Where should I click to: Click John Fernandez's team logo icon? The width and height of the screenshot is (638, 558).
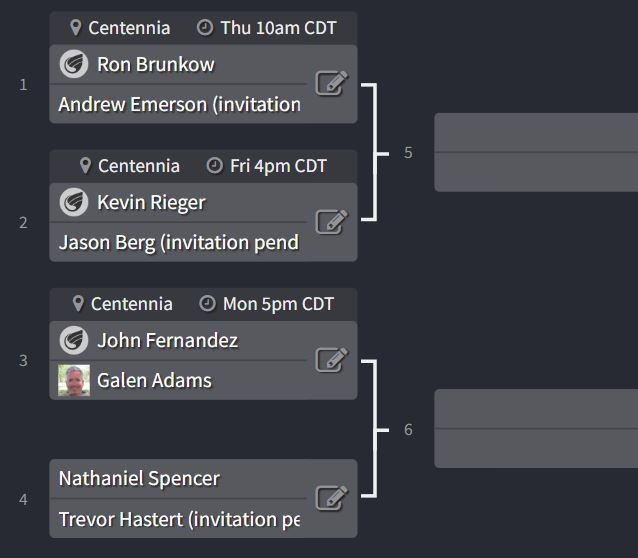pyautogui.click(x=74, y=340)
